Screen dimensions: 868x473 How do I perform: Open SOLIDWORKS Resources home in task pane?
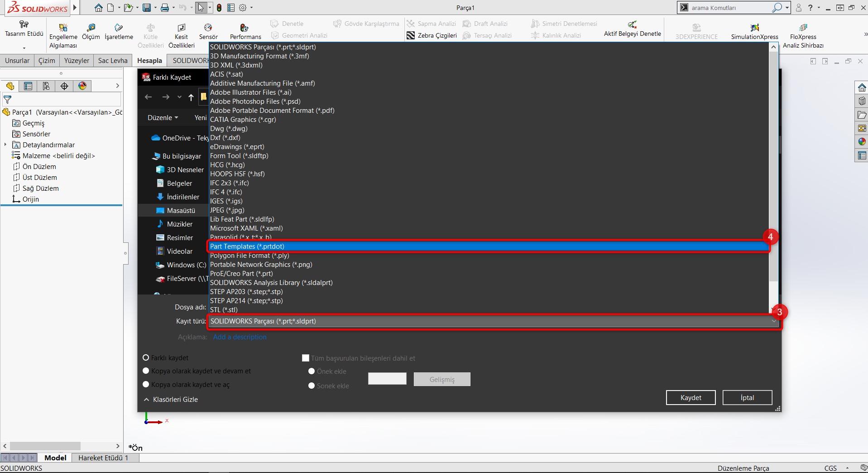(x=862, y=87)
